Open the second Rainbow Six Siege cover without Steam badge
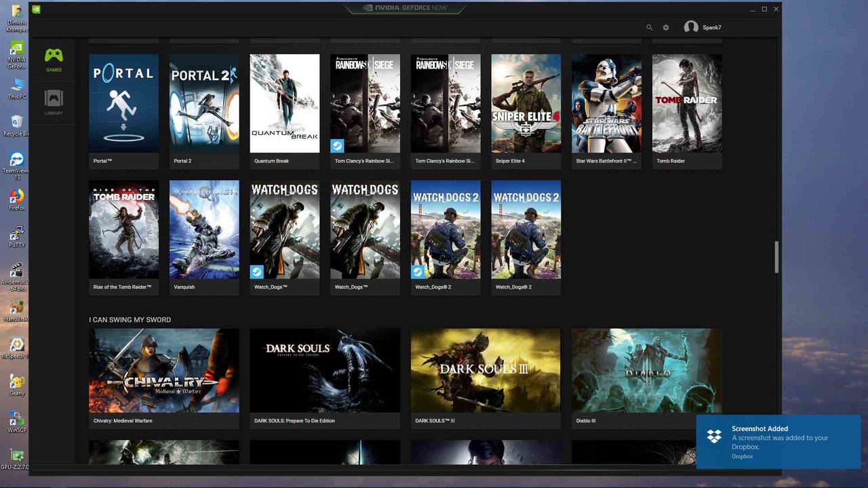868x488 pixels. click(x=446, y=104)
